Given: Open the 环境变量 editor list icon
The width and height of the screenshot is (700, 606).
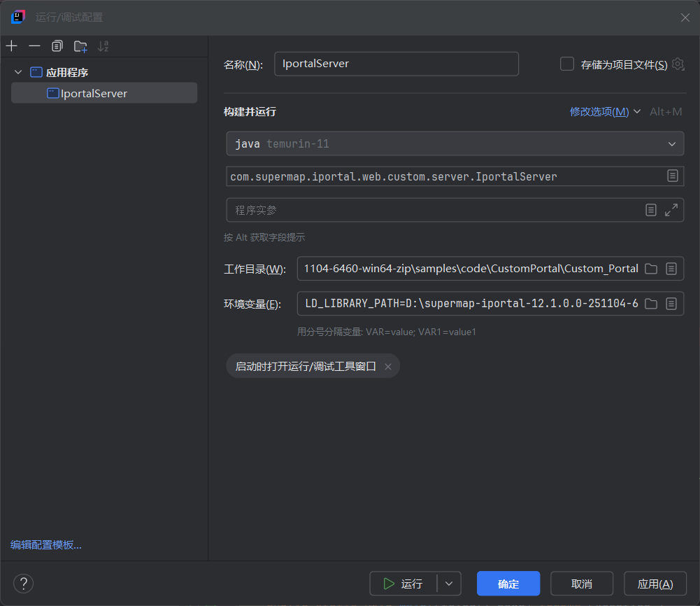Looking at the screenshot, I should tap(671, 304).
